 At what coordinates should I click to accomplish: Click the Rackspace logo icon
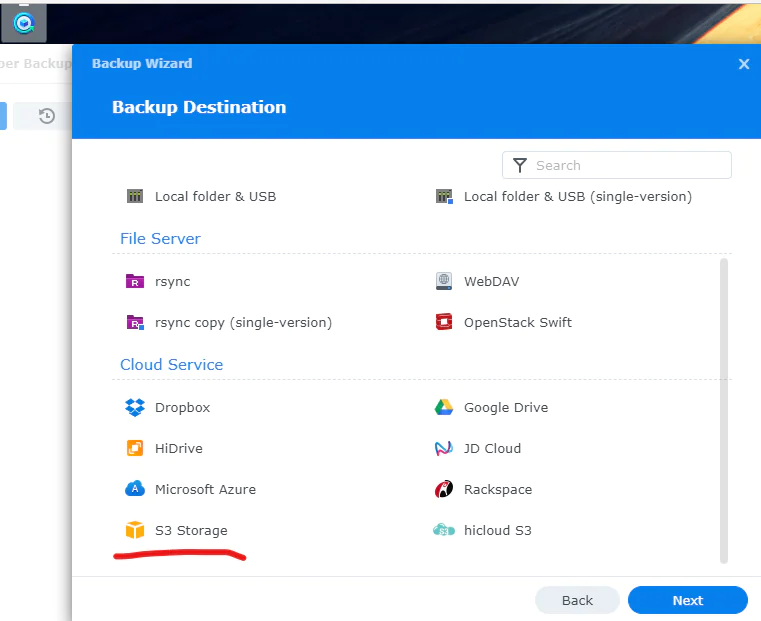(444, 489)
